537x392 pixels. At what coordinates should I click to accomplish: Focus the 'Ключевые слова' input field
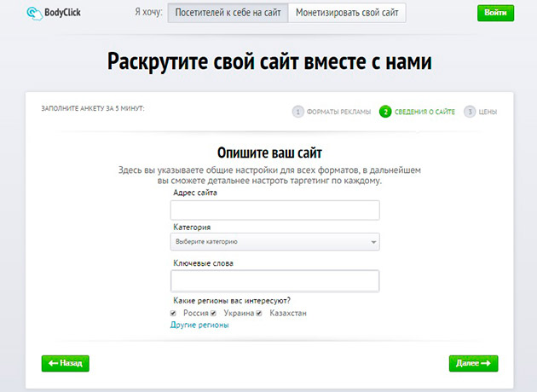click(275, 280)
